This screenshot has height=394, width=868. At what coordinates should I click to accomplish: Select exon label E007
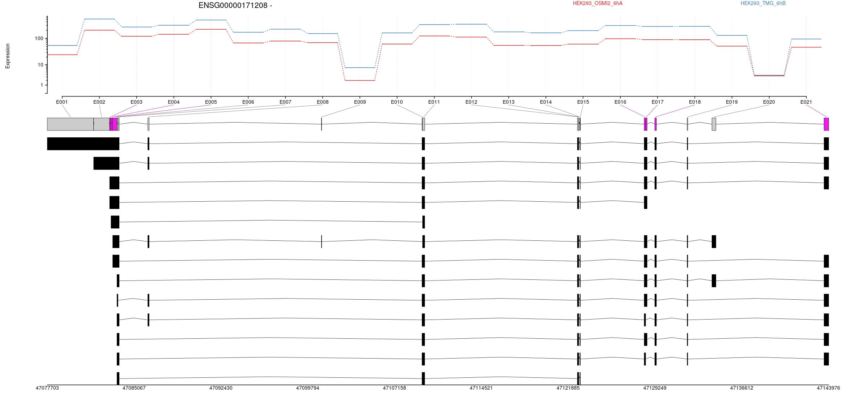pos(285,102)
